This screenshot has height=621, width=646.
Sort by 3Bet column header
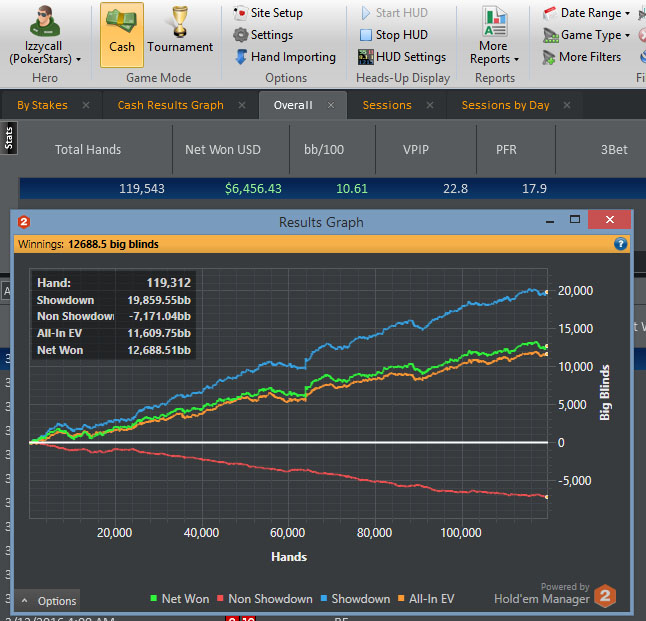pos(613,150)
